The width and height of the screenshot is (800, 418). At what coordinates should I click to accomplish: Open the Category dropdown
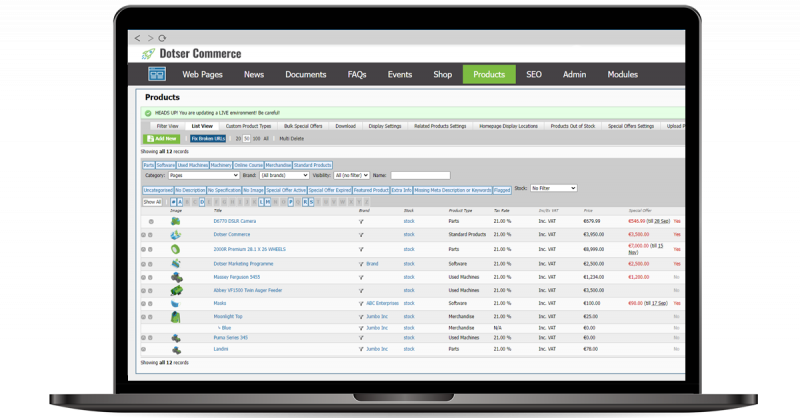click(x=204, y=175)
